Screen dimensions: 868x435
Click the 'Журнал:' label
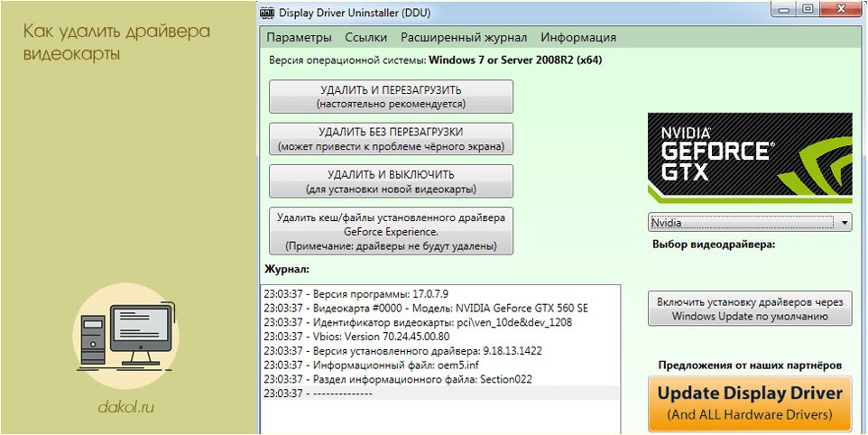click(286, 270)
